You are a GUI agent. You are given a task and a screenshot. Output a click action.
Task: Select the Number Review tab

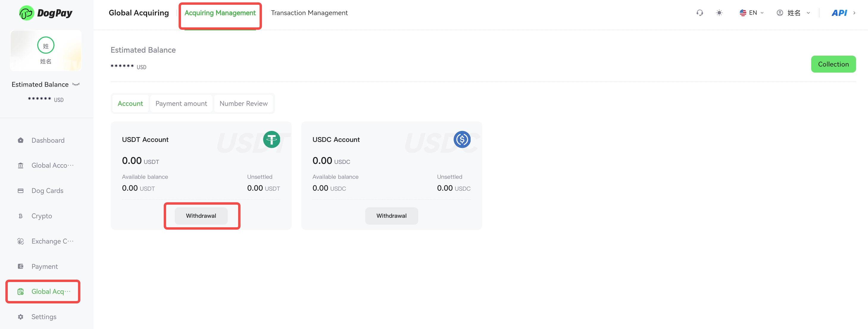coord(243,104)
